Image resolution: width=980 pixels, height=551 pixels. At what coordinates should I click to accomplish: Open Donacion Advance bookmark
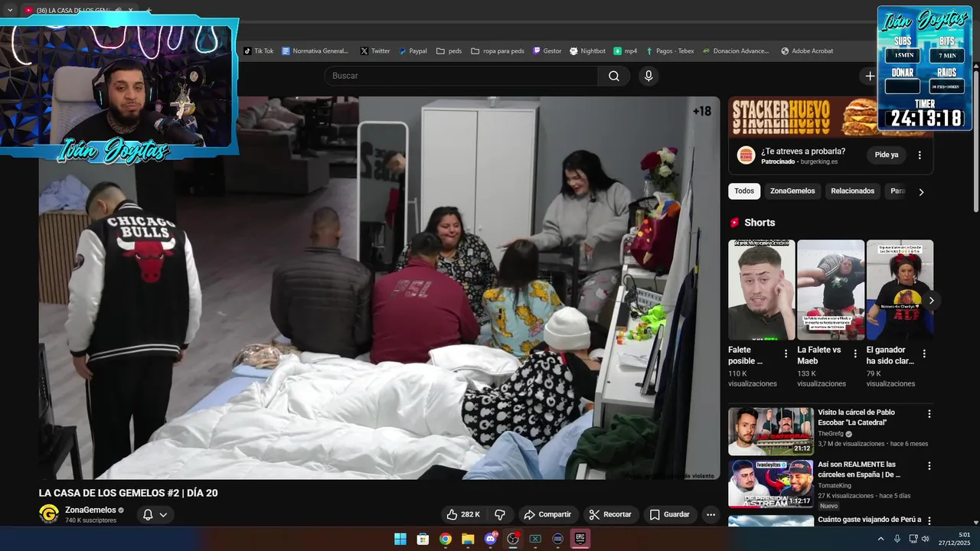[736, 51]
